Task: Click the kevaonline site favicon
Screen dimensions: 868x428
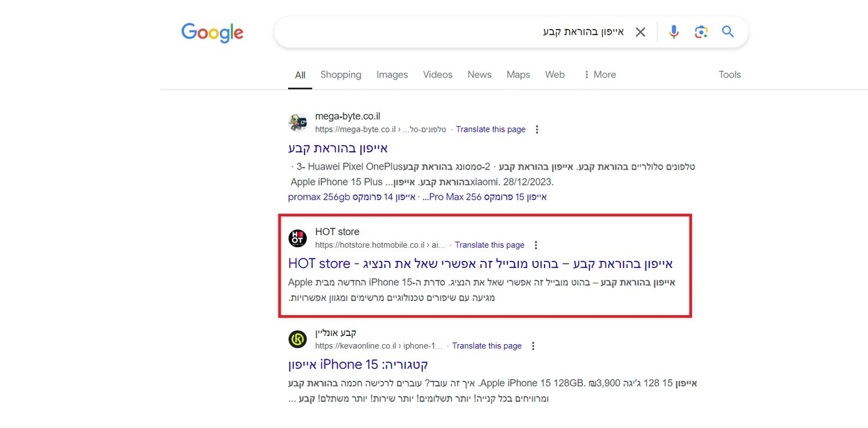Action: click(x=298, y=339)
